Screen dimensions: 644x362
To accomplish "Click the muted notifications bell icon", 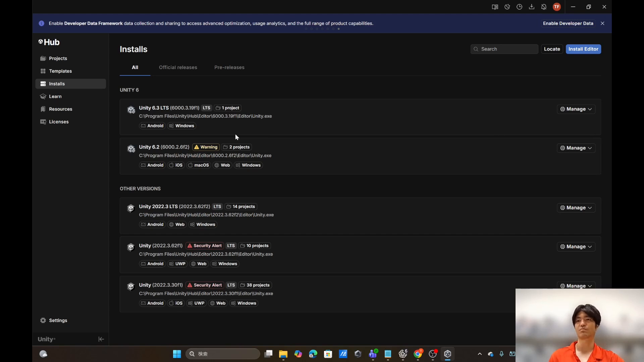I will (544, 7).
